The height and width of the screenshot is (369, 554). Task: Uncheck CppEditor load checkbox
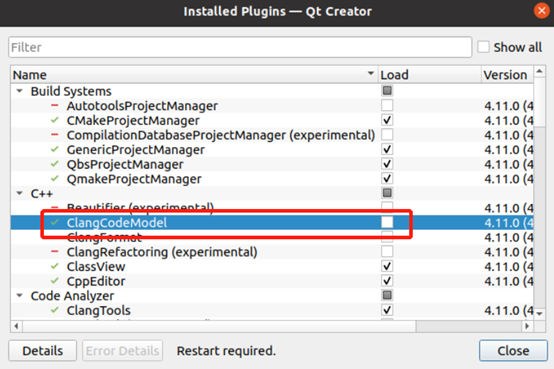(x=387, y=281)
